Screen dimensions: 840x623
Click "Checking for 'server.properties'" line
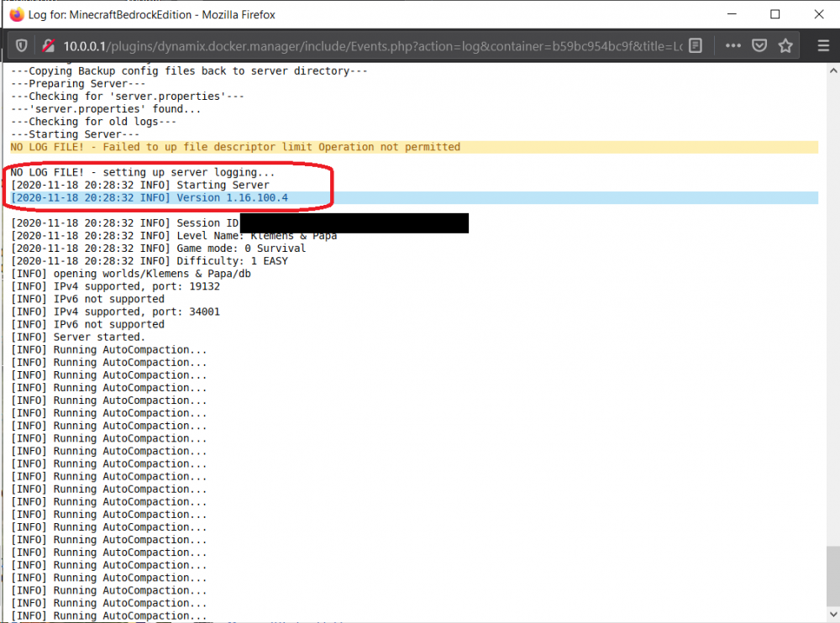[128, 97]
